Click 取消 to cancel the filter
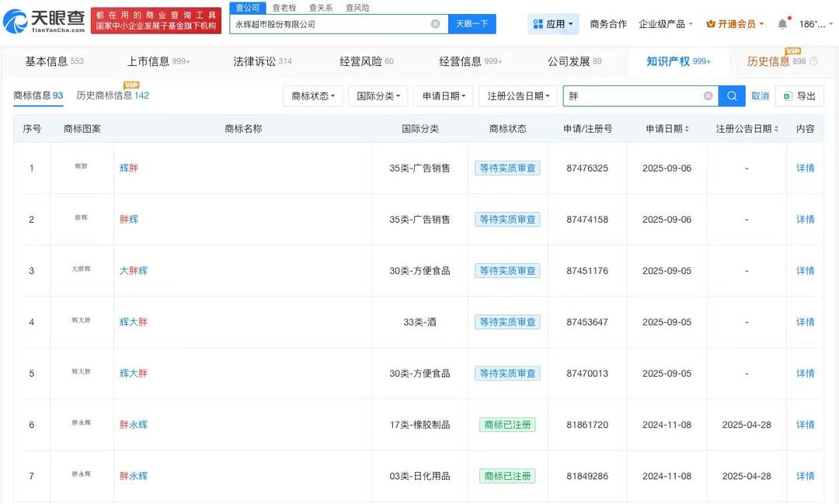The image size is (839, 504). (x=760, y=96)
